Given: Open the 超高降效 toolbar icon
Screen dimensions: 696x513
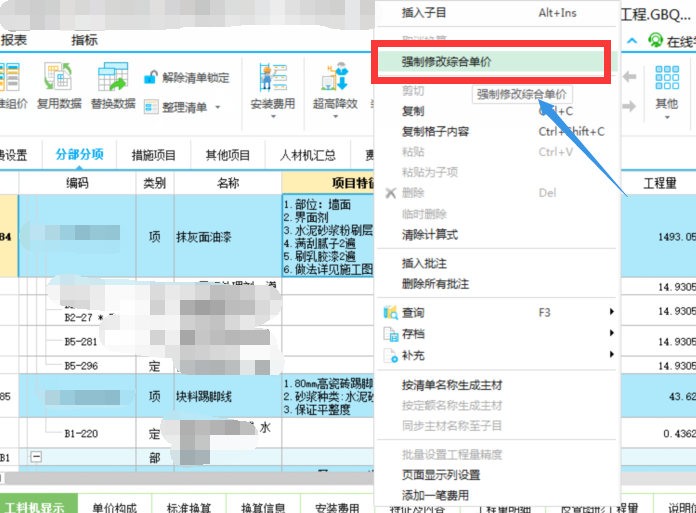Looking at the screenshot, I should click(x=335, y=77).
